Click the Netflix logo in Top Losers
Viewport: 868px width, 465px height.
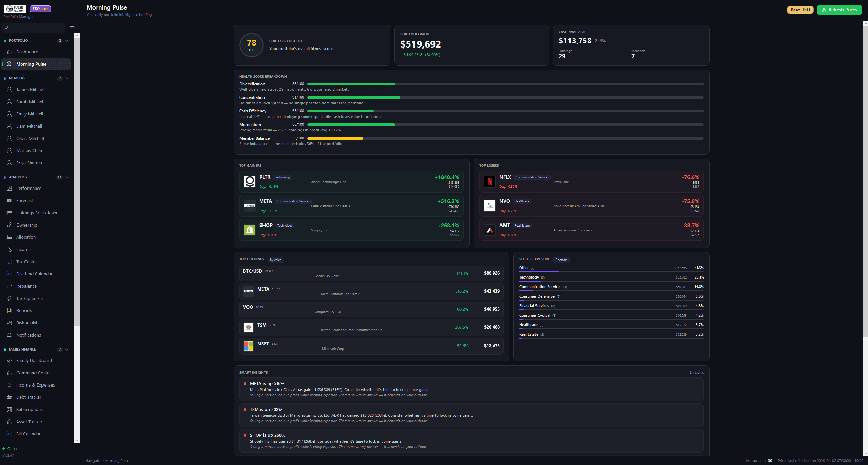(x=490, y=182)
